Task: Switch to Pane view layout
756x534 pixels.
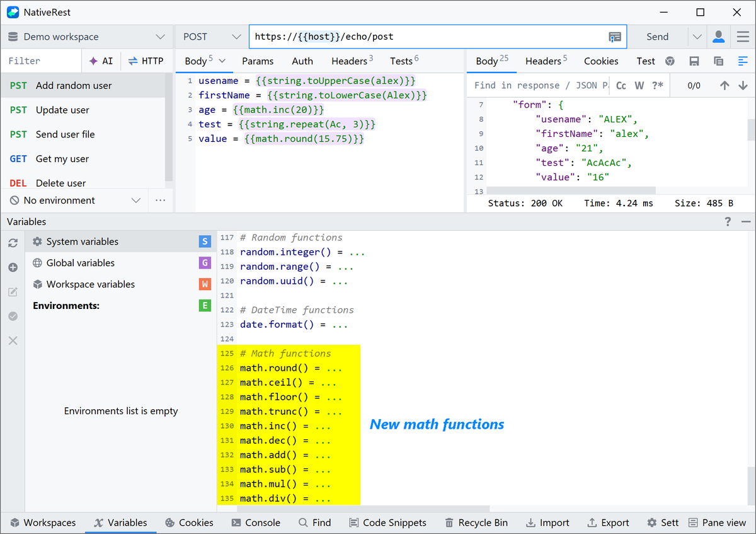Action: click(x=717, y=523)
